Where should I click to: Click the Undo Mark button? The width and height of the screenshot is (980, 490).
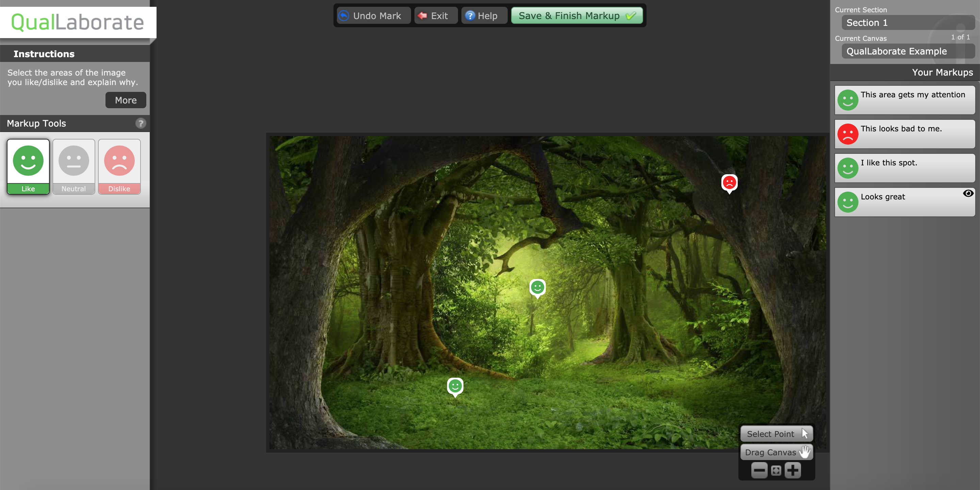pyautogui.click(x=373, y=16)
